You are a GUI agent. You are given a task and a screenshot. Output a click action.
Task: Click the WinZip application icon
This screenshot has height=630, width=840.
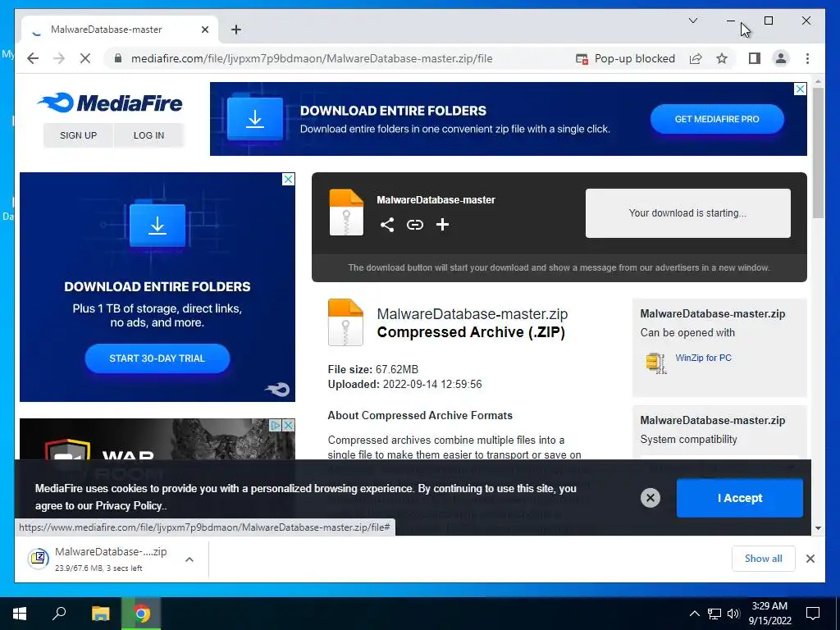tap(656, 363)
